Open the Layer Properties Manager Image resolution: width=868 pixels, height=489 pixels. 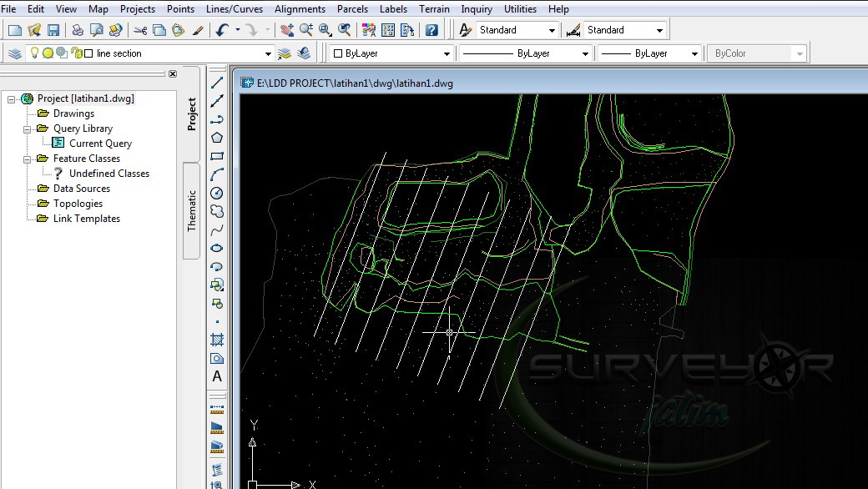pos(15,52)
